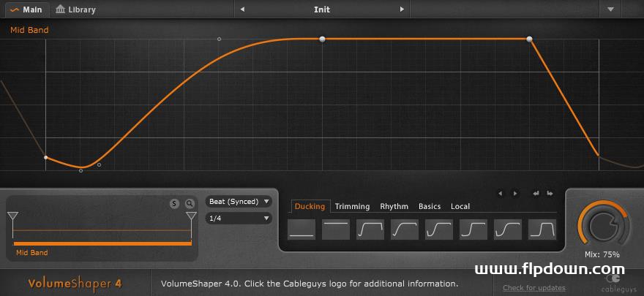This screenshot has height=296, width=644.
Task: Click the Mix knob
Action: click(x=603, y=226)
